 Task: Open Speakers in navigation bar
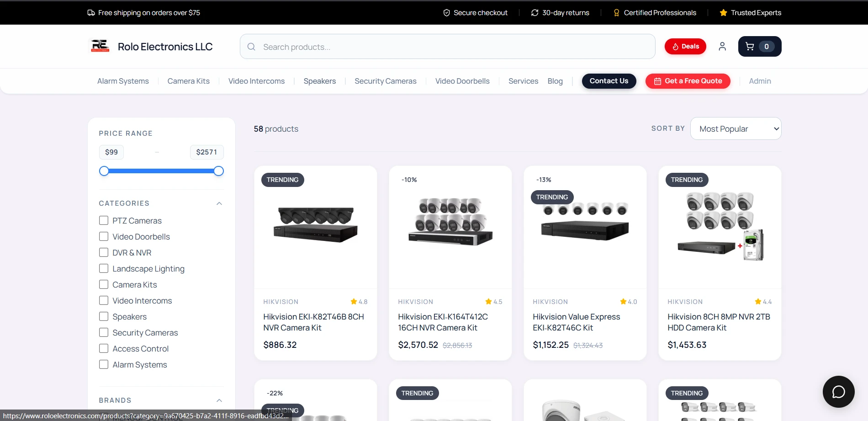coord(320,81)
